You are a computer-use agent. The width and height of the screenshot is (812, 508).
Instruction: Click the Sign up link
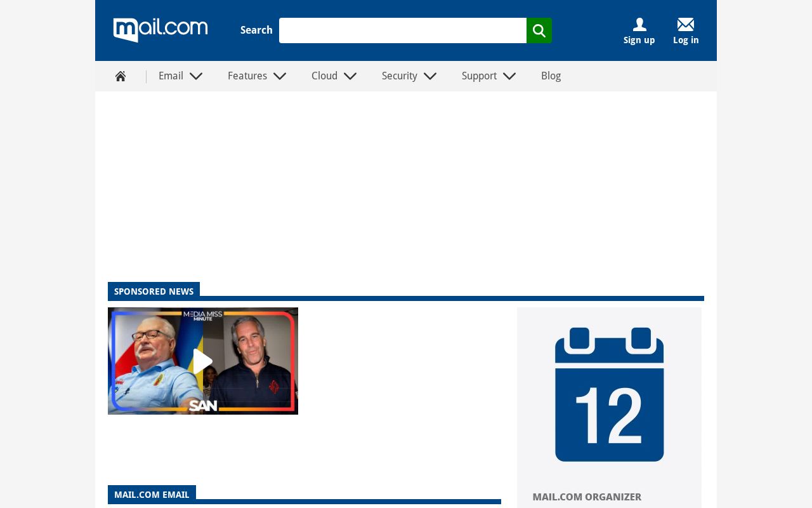[639, 39]
